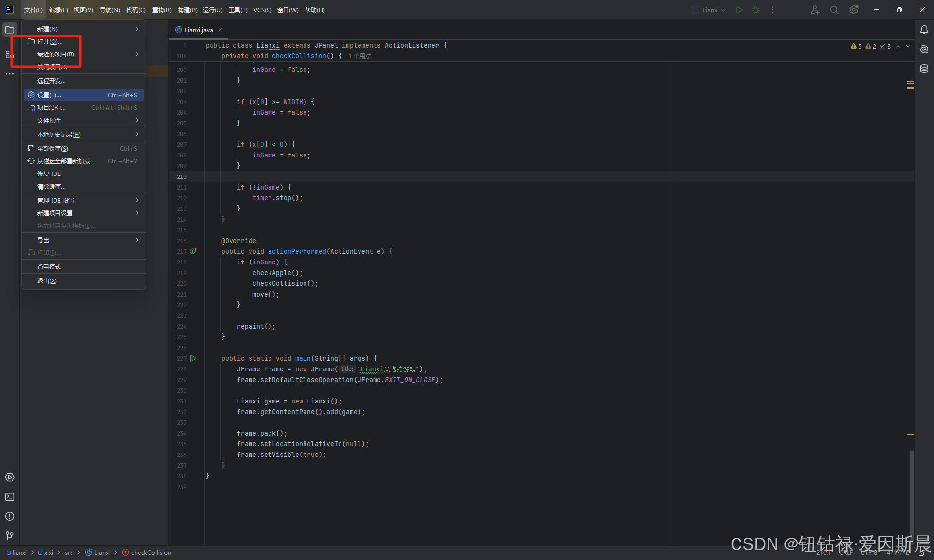Open the Notifications bell icon
The height and width of the screenshot is (560, 934).
(x=924, y=30)
